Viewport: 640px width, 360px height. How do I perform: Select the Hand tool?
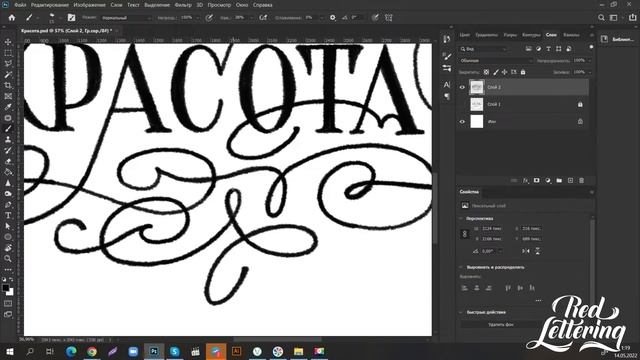point(8,248)
